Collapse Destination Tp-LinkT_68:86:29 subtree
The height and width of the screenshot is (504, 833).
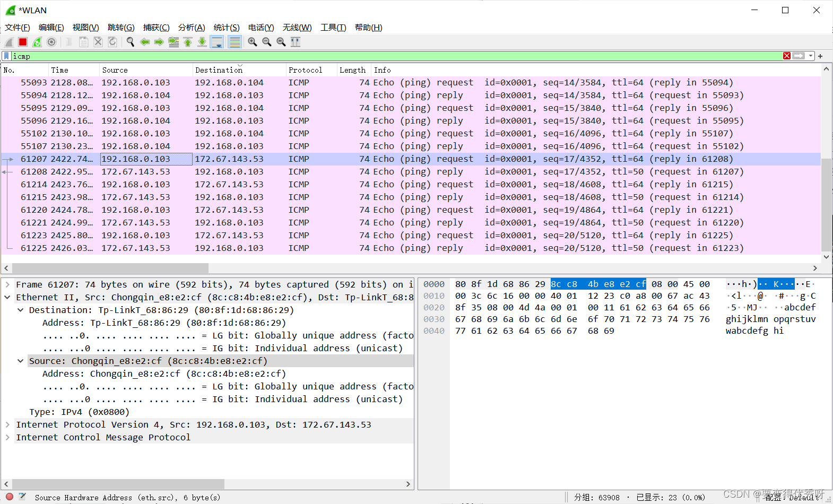click(x=20, y=310)
